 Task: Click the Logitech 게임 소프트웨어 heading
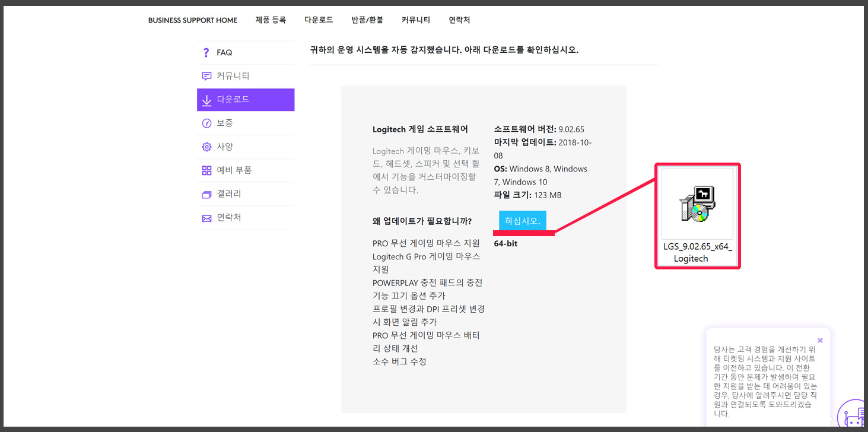coord(420,129)
